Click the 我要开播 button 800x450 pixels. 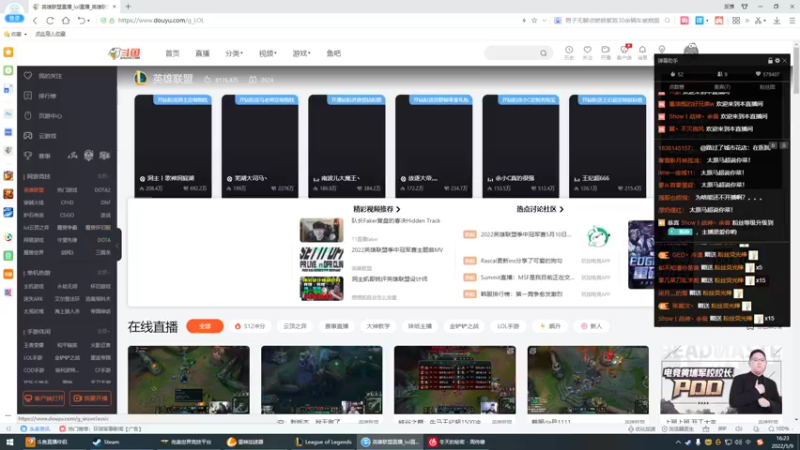(91, 398)
